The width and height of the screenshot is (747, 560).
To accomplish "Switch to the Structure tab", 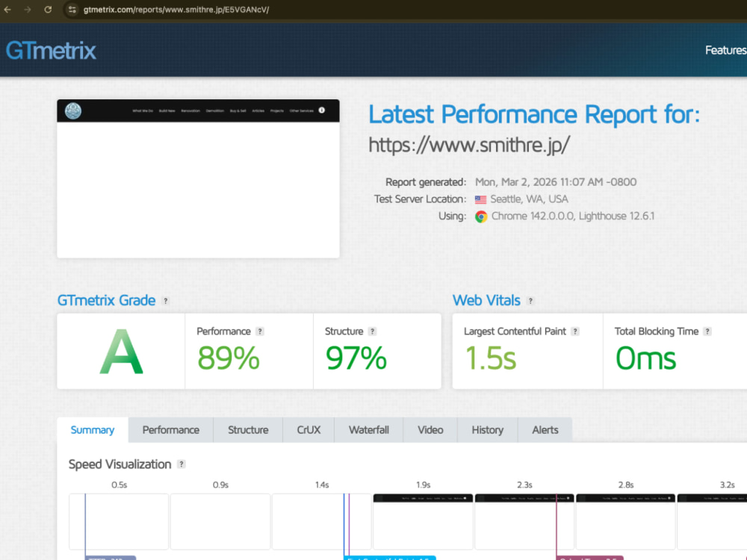I will pos(248,430).
